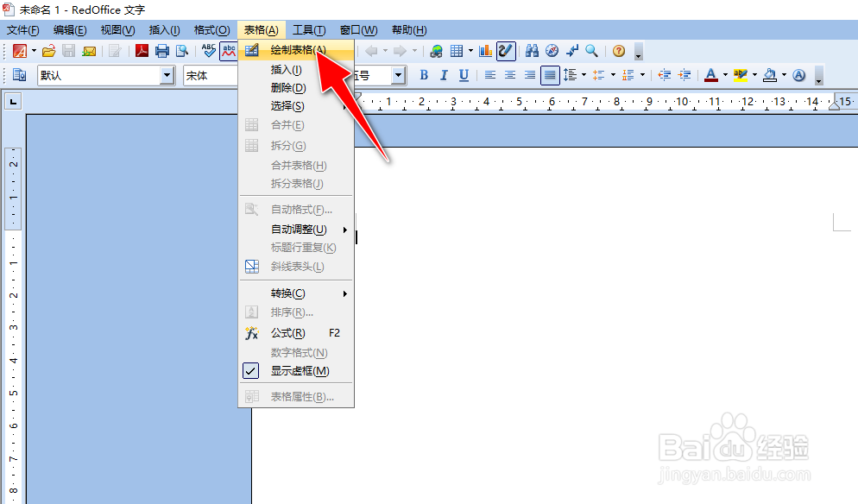Pick a font color from the red A swatch
858x504 pixels.
(711, 75)
